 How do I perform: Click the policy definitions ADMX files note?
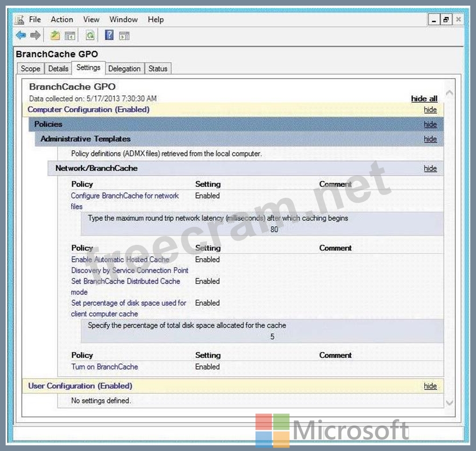point(166,154)
